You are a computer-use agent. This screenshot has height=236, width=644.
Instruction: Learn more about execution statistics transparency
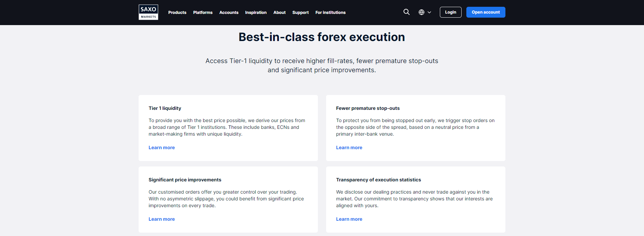349,219
